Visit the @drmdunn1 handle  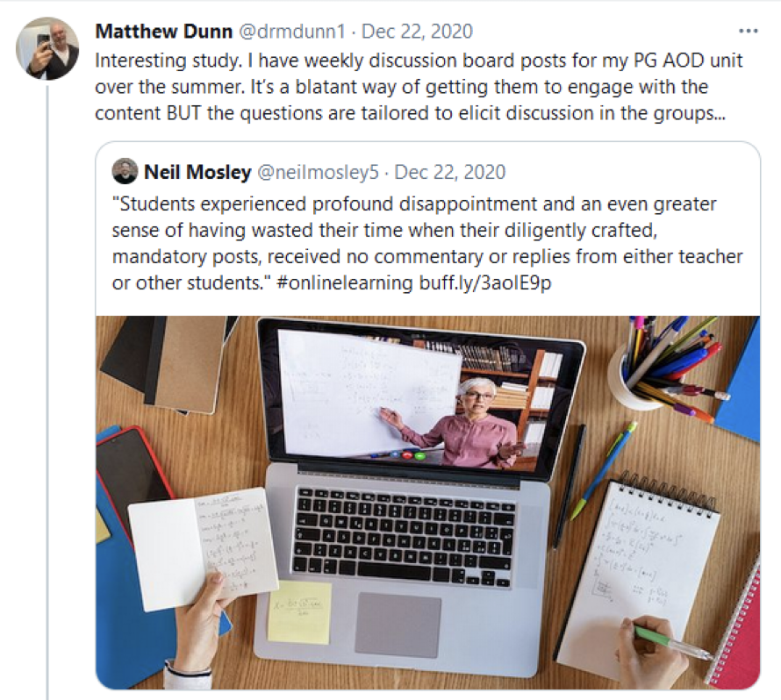[x=292, y=32]
